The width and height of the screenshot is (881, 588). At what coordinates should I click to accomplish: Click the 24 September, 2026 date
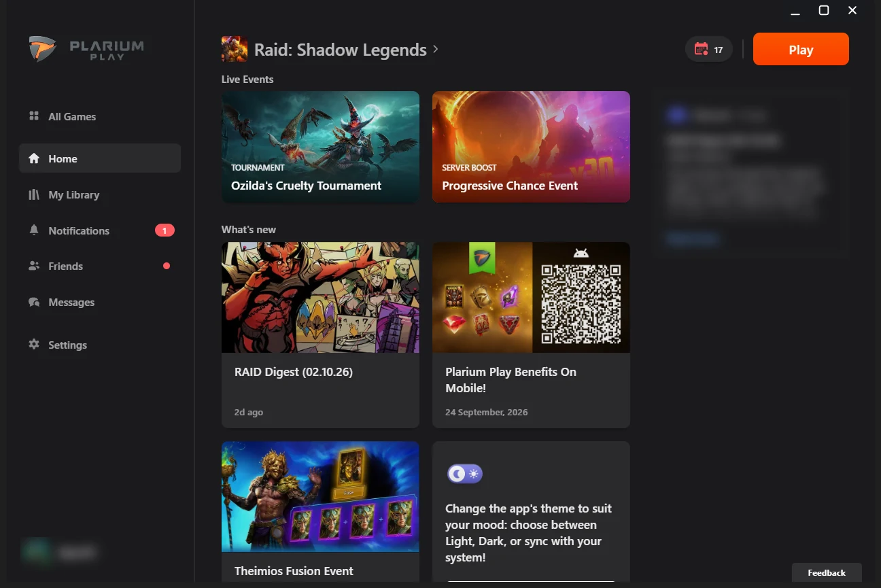(x=487, y=412)
